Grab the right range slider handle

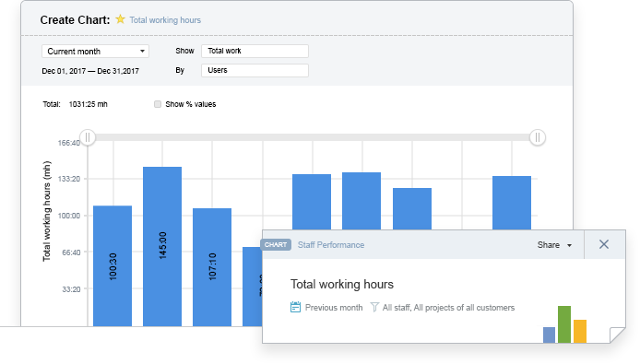[537, 137]
